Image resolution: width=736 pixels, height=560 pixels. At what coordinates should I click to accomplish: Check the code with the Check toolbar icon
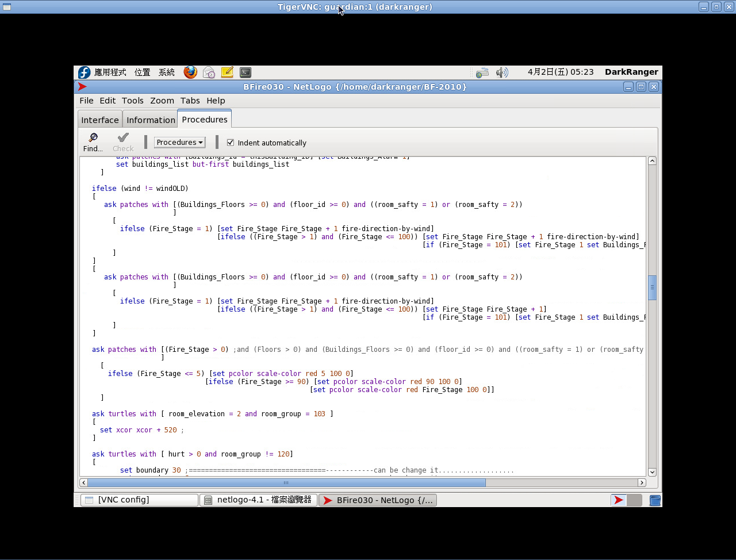(x=122, y=143)
